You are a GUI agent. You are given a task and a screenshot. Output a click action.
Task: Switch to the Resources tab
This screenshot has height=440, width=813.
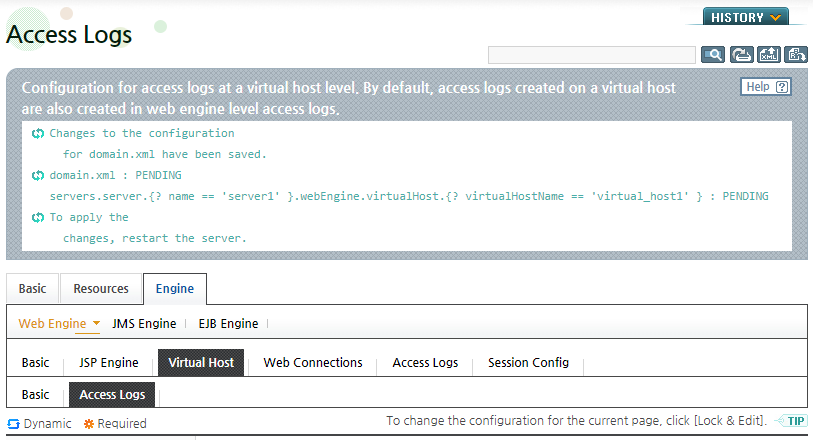[x=101, y=289]
